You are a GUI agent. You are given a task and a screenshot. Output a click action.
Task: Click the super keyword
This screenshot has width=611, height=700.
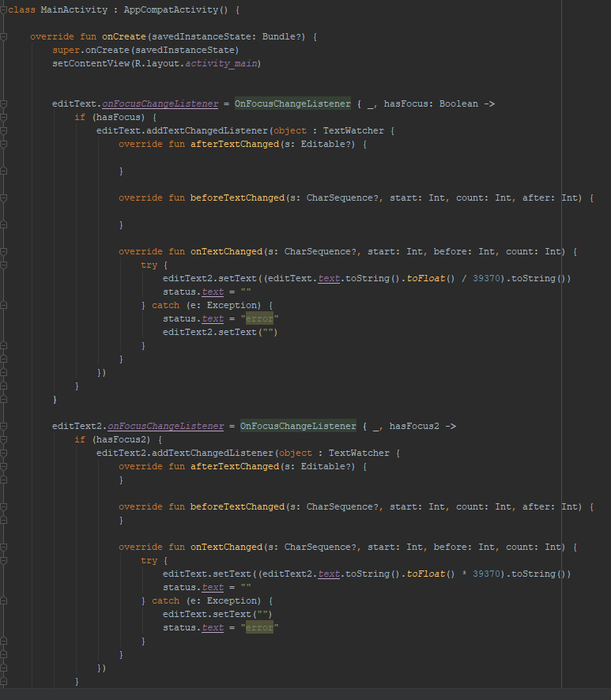click(x=66, y=50)
